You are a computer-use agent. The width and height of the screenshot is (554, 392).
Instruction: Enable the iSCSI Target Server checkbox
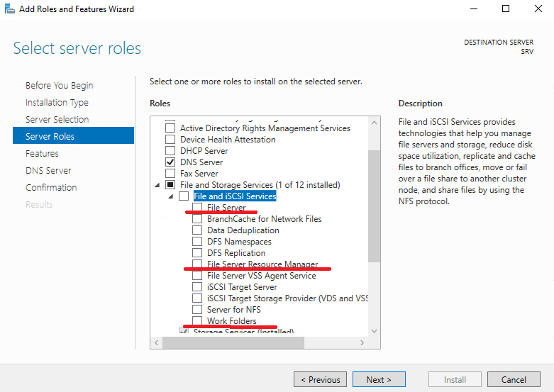197,286
